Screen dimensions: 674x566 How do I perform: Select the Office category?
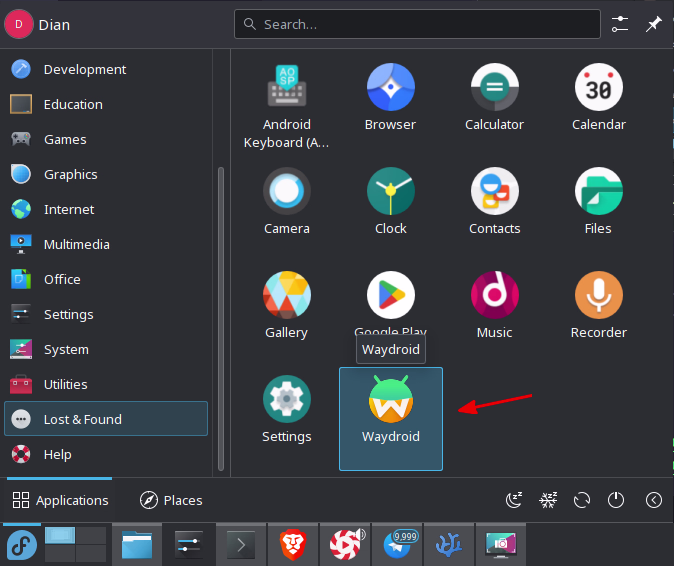click(106, 279)
